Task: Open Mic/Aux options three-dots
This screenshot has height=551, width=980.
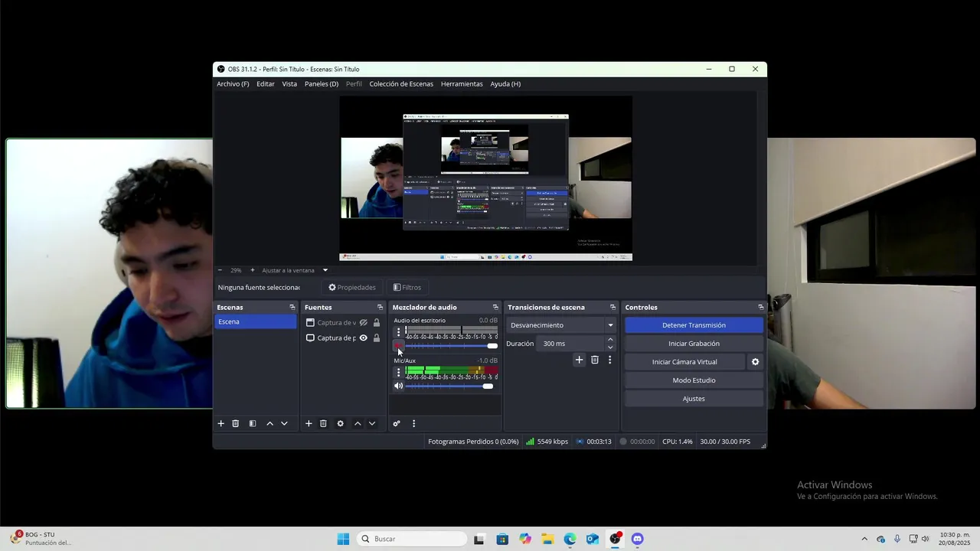Action: 398,373
